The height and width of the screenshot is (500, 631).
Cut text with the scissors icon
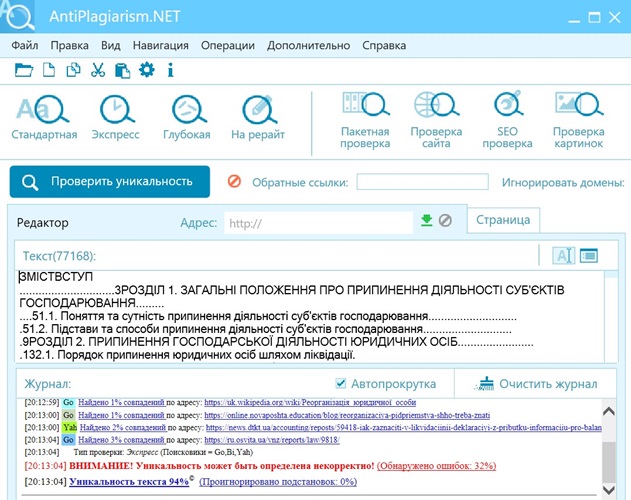click(x=98, y=70)
